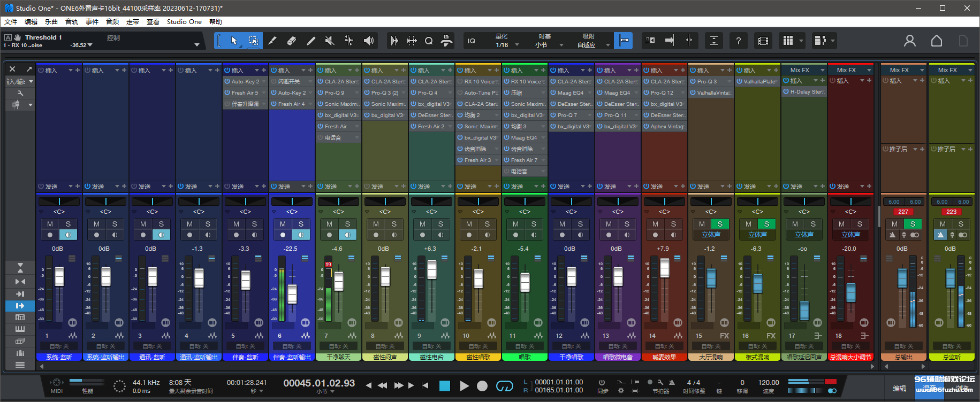Click the transport Stop button
The height and width of the screenshot is (402, 980).
point(445,386)
